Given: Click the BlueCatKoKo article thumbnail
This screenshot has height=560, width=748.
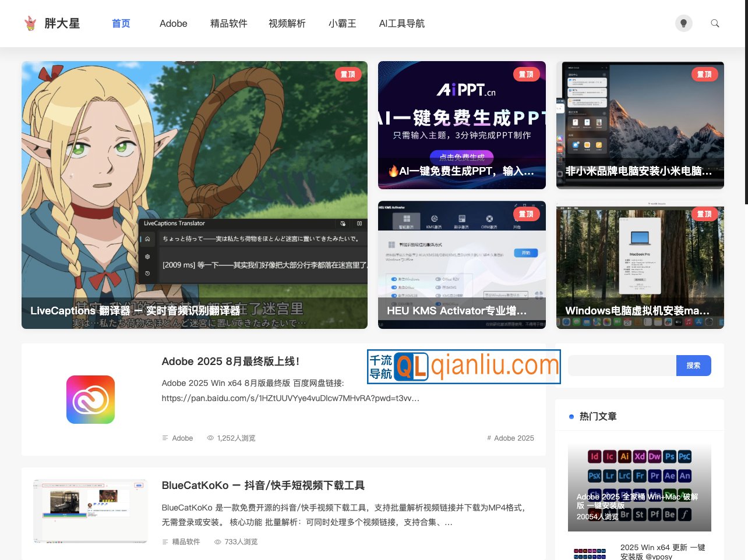Looking at the screenshot, I should [x=90, y=511].
